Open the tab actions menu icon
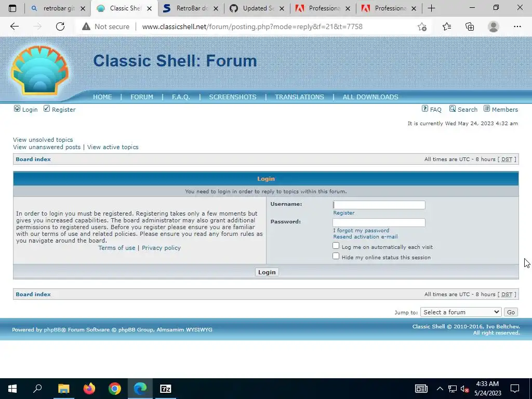Viewport: 532px width, 399px height. [x=12, y=8]
